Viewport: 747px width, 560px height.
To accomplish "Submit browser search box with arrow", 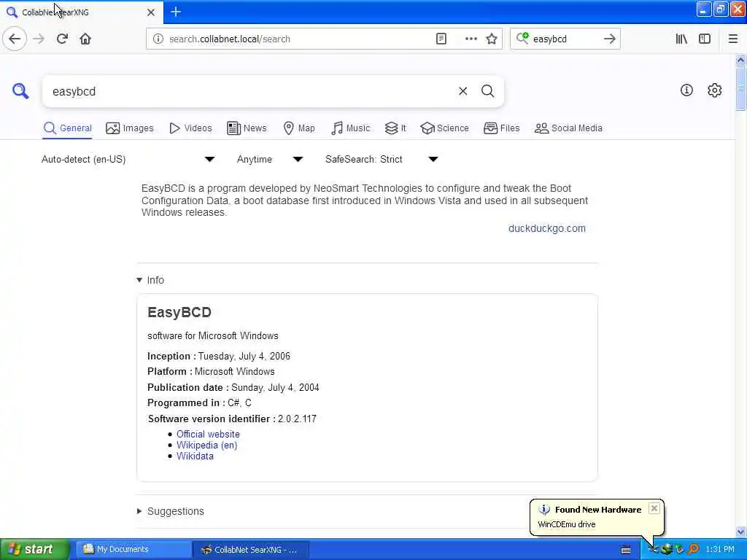I will pos(609,39).
